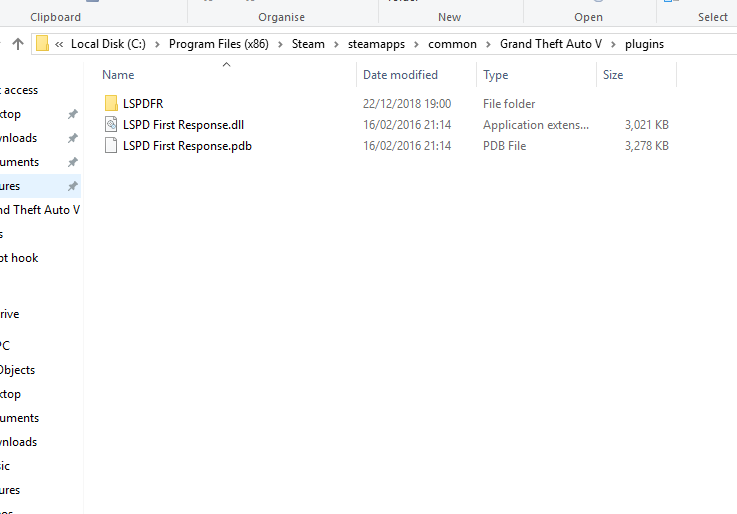Open Grand Theft Auto V in sidebar
This screenshot has width=737, height=514.
40,210
